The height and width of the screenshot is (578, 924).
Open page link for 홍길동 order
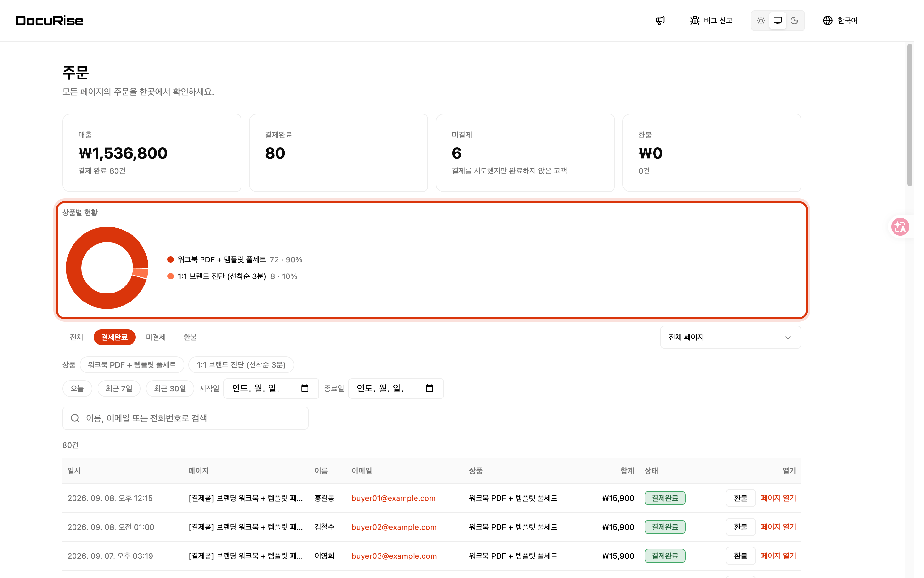[x=778, y=498]
